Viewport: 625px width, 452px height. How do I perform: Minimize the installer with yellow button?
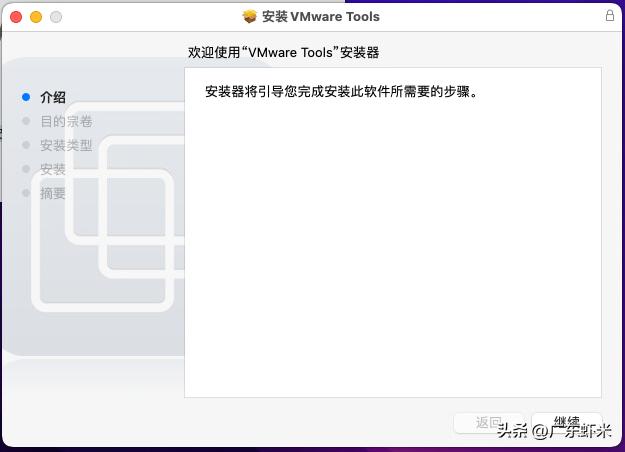click(x=36, y=17)
